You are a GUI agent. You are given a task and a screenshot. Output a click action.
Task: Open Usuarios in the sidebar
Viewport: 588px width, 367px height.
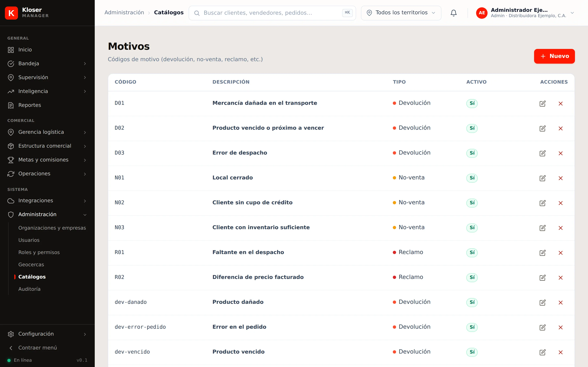tap(29, 240)
